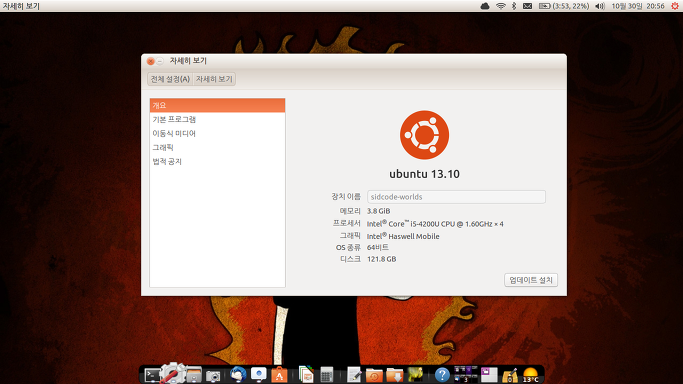Open the calculator icon in the dock
Screen dimensions: 683x384
pyautogui.click(x=326, y=375)
